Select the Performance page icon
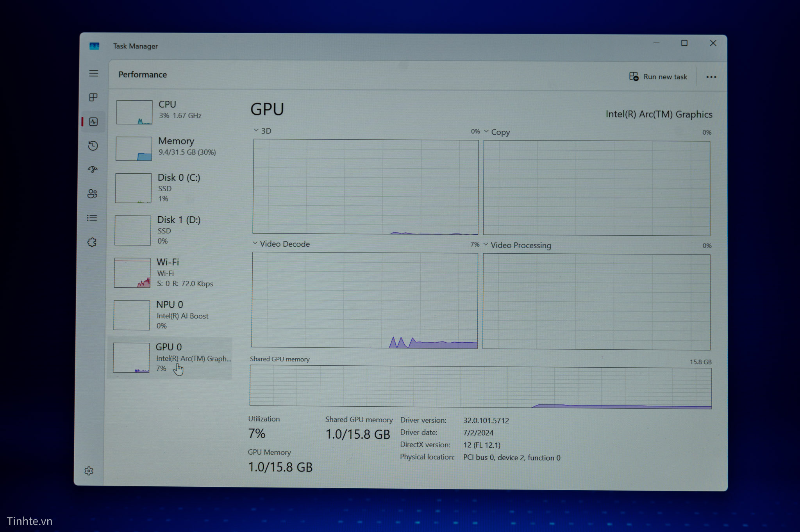800x532 pixels. pyautogui.click(x=93, y=122)
